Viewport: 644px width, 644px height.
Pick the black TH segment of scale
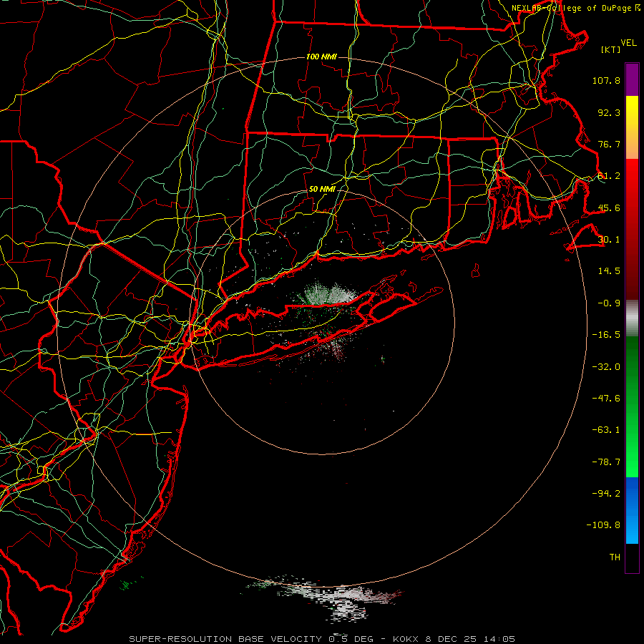pos(632,557)
